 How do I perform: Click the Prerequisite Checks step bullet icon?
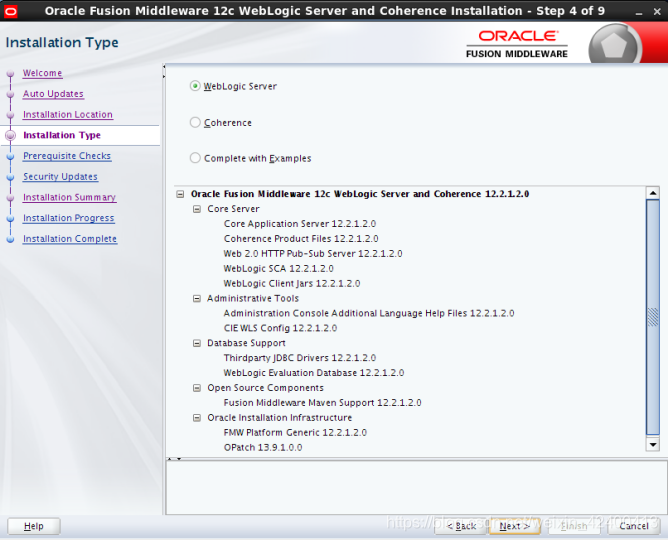tap(10, 157)
